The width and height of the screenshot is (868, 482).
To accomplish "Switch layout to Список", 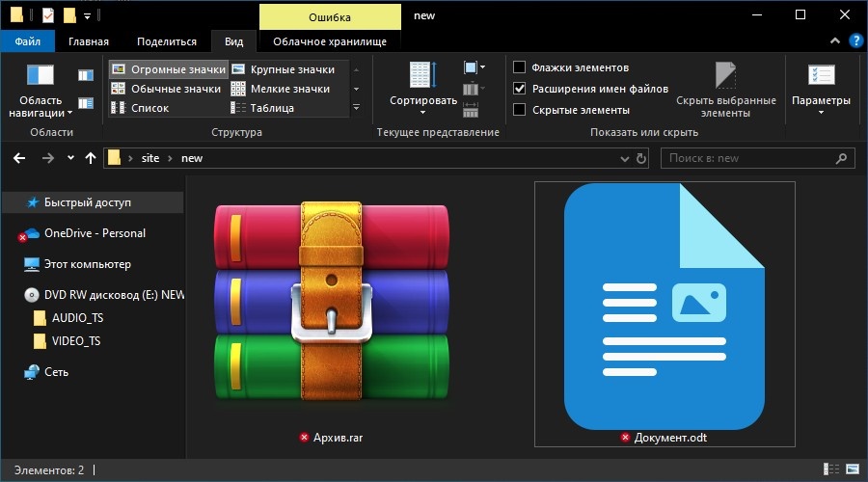I will pyautogui.click(x=140, y=108).
